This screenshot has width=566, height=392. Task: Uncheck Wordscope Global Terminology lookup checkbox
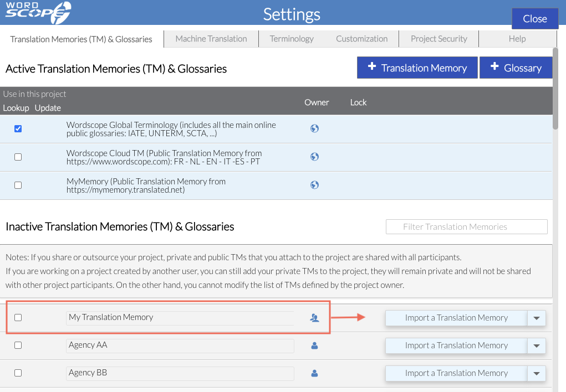(18, 128)
